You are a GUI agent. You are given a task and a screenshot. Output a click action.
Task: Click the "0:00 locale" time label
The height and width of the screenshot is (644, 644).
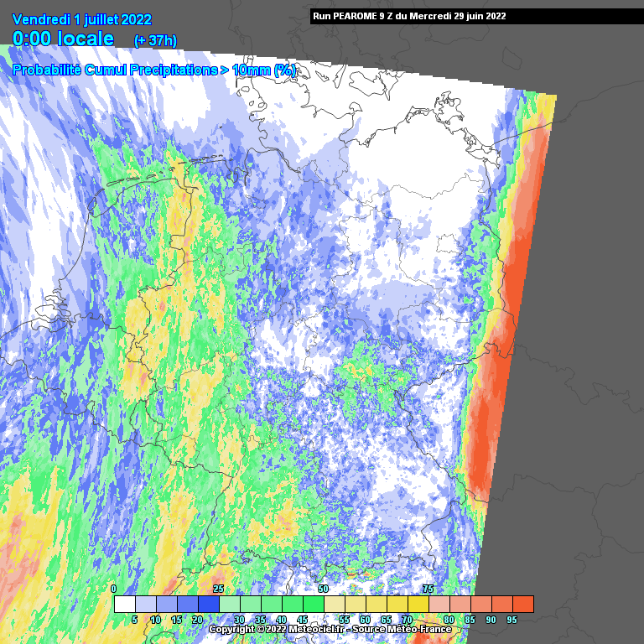(64, 39)
